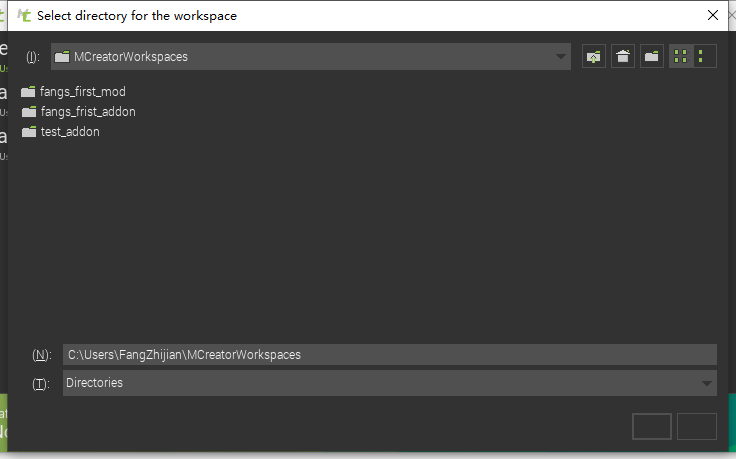The height and width of the screenshot is (459, 736).
Task: Close the Select directory dialog
Action: pos(713,15)
